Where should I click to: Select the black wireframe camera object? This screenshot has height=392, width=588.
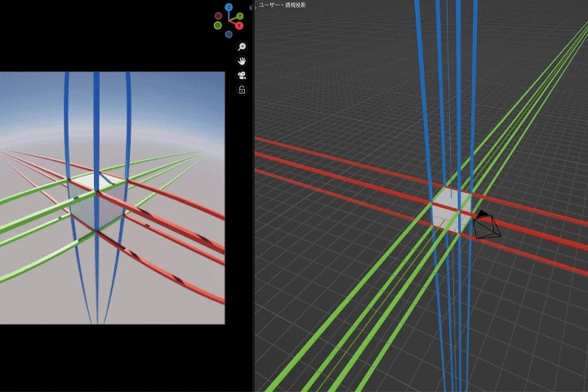(x=487, y=225)
